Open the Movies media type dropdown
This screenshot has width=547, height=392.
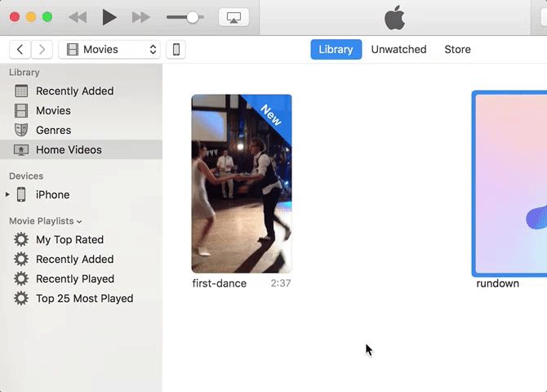point(109,50)
